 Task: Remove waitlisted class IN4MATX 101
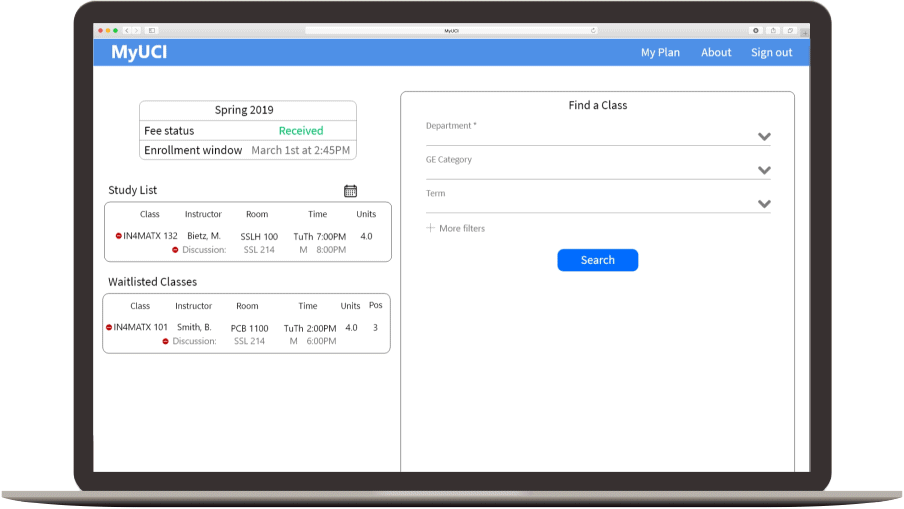tap(108, 327)
